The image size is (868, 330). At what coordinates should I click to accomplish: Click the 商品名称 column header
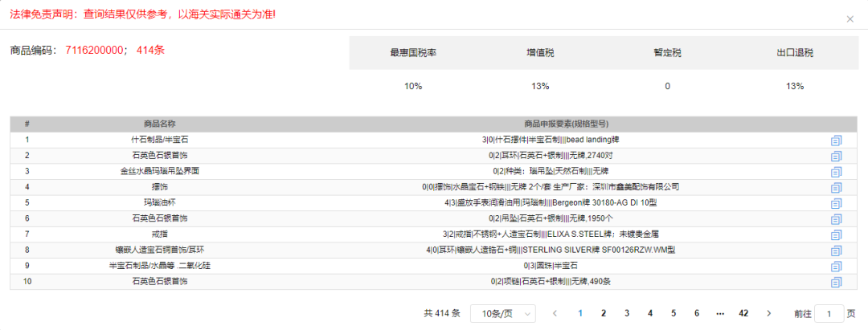click(159, 124)
